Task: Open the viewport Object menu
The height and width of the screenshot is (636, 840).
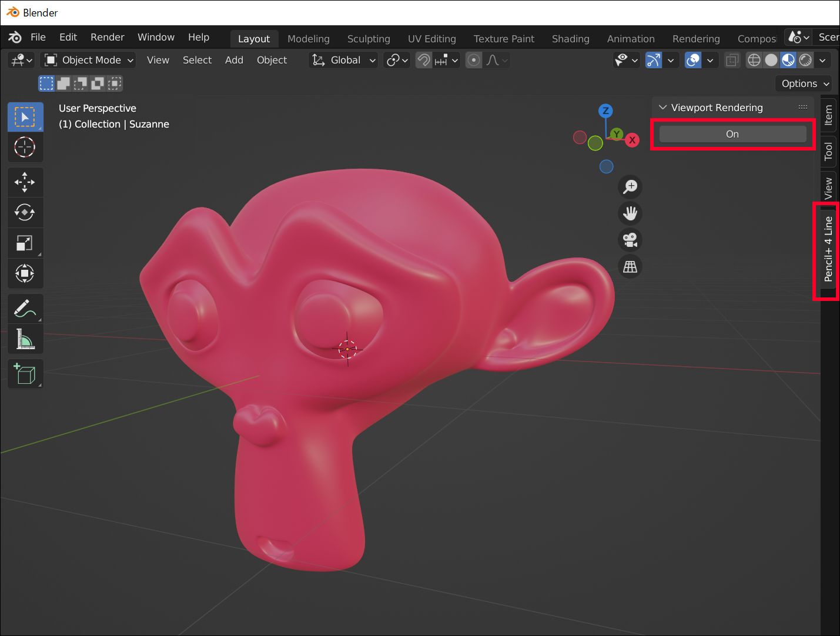Action: coord(272,60)
